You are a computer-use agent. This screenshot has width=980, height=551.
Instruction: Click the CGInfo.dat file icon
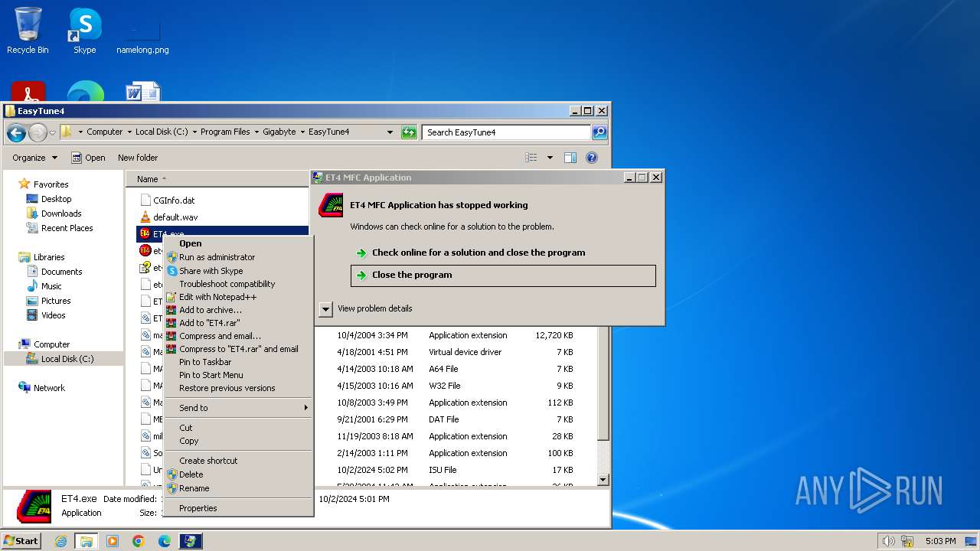(x=145, y=200)
